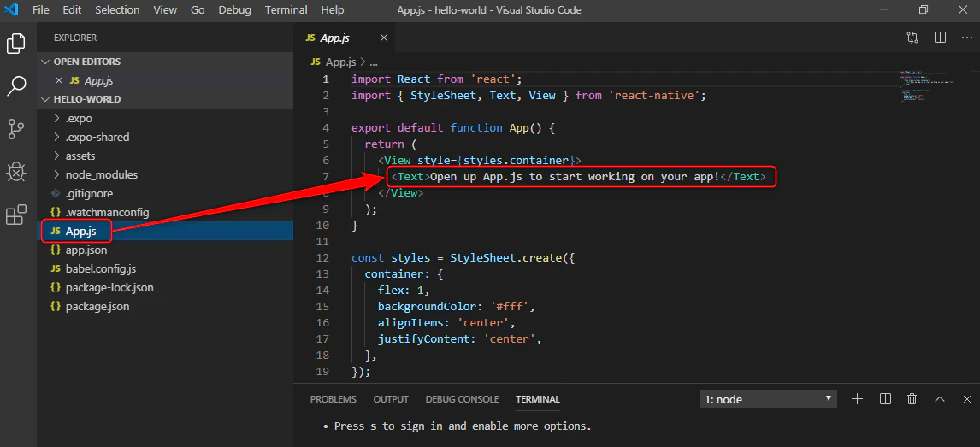Click the backgroundColor '#fff' value
980x447 pixels.
point(510,307)
